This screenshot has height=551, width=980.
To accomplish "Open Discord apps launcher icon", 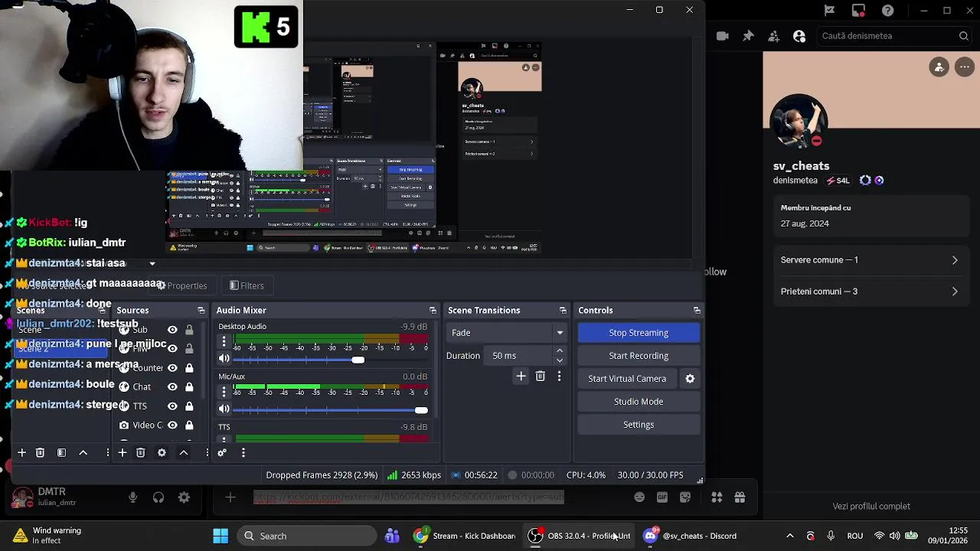I will click(717, 497).
